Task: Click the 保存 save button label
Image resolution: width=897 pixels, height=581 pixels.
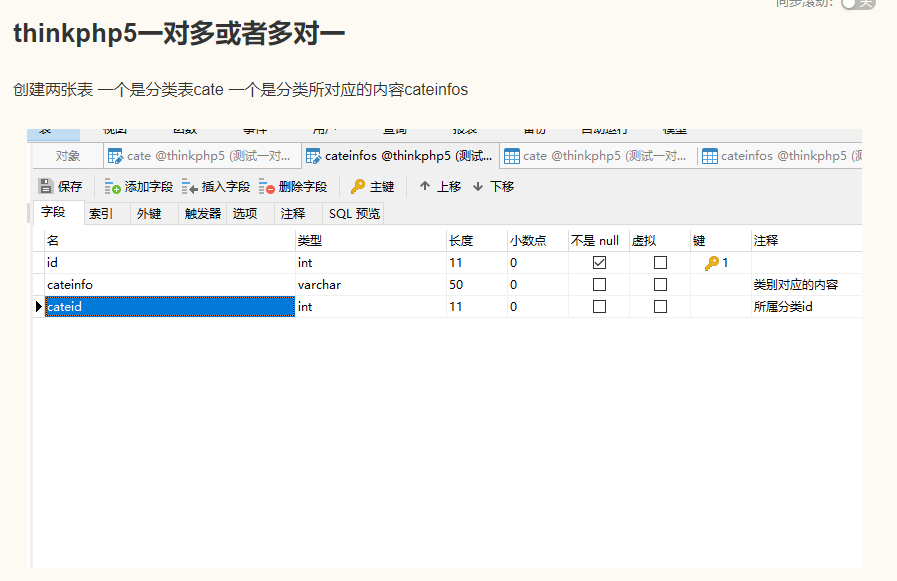Action: click(x=70, y=187)
